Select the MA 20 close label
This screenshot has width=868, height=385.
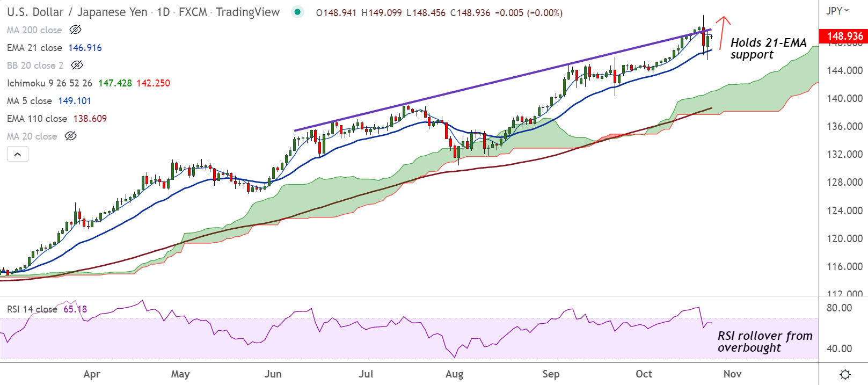coord(32,136)
